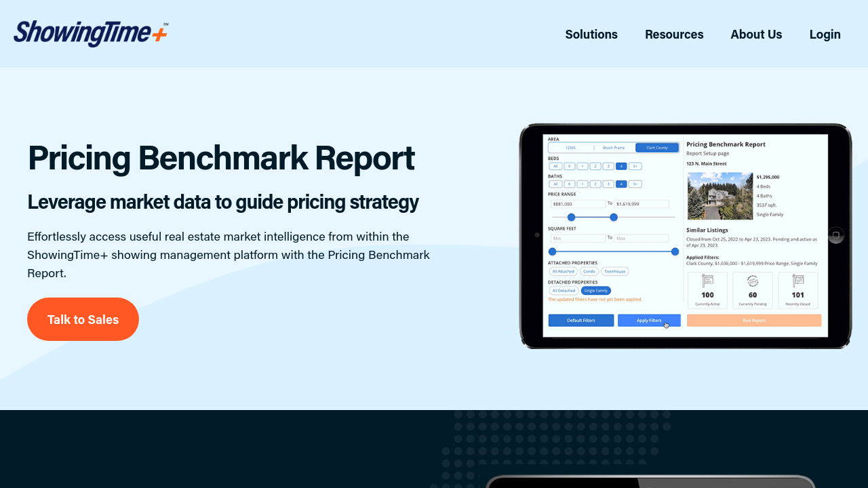Open the About Us menu
This screenshot has height=488, width=868.
point(756,34)
